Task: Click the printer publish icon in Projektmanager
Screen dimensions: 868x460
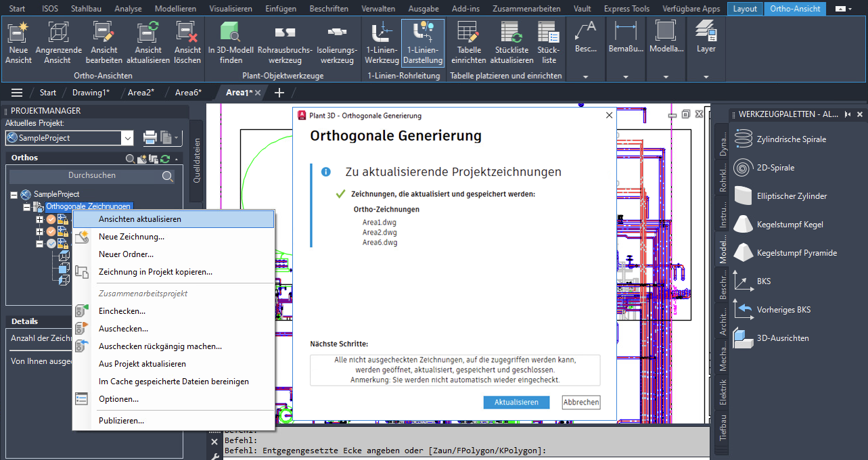Action: pos(150,138)
